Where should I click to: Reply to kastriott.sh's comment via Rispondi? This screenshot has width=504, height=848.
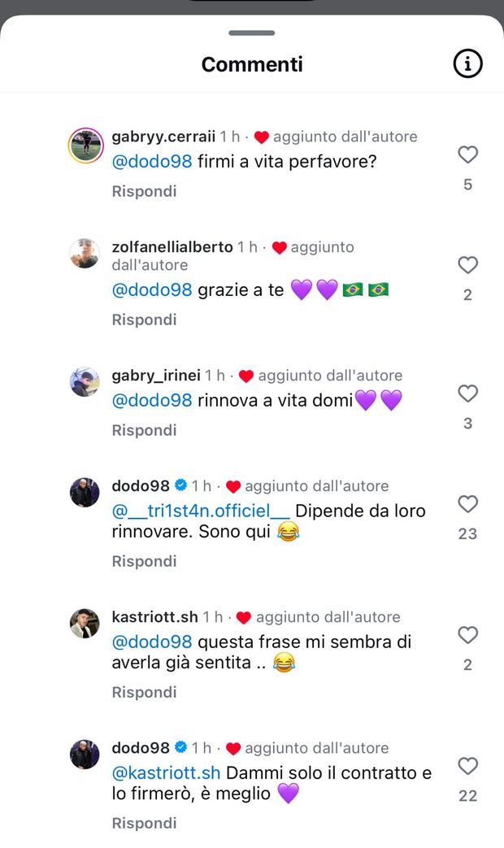click(144, 692)
